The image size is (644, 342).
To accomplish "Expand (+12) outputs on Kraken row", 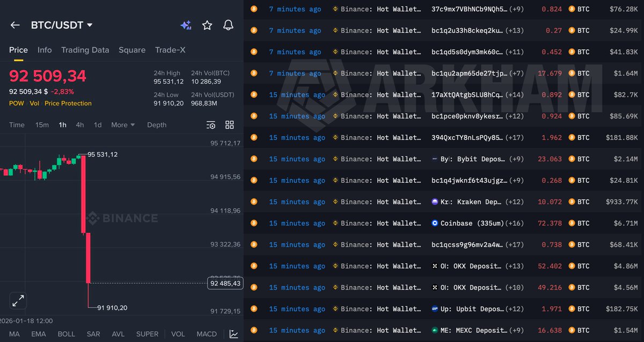I will [x=515, y=202].
